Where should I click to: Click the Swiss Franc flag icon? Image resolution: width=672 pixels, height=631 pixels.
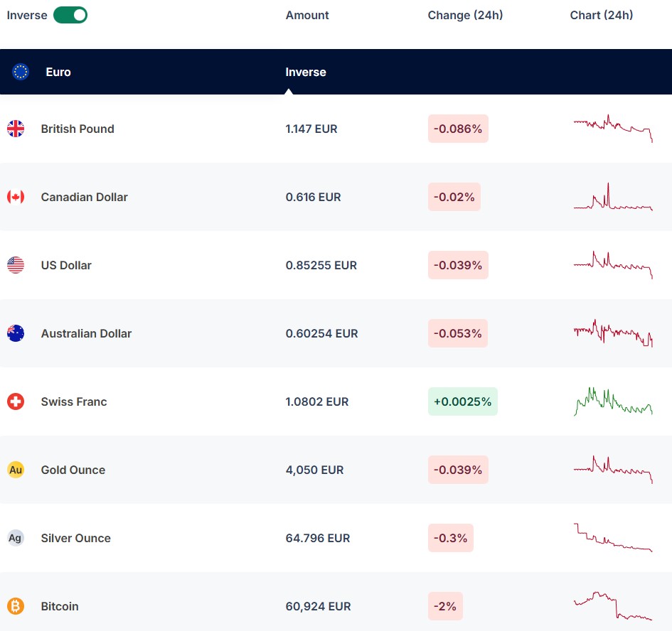tap(16, 401)
